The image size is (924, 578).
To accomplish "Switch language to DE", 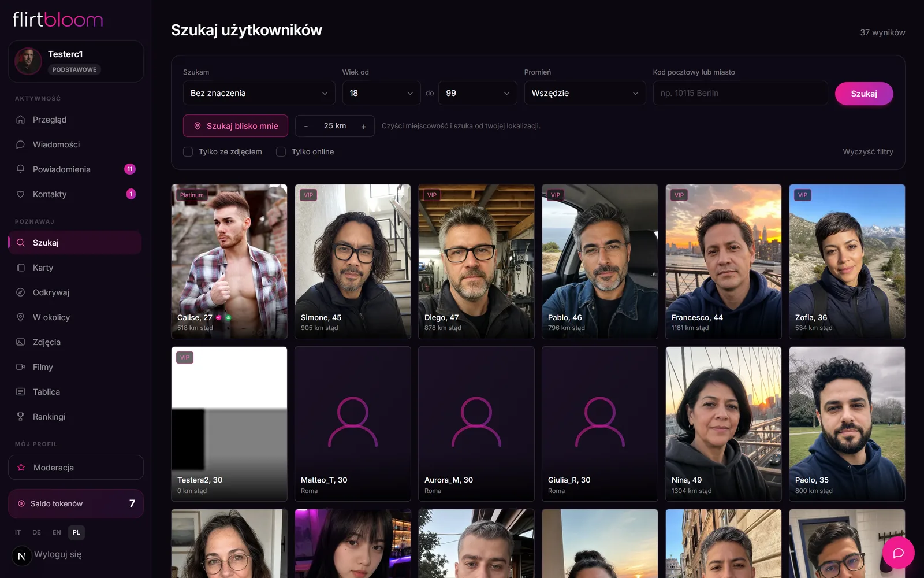I will pos(37,532).
